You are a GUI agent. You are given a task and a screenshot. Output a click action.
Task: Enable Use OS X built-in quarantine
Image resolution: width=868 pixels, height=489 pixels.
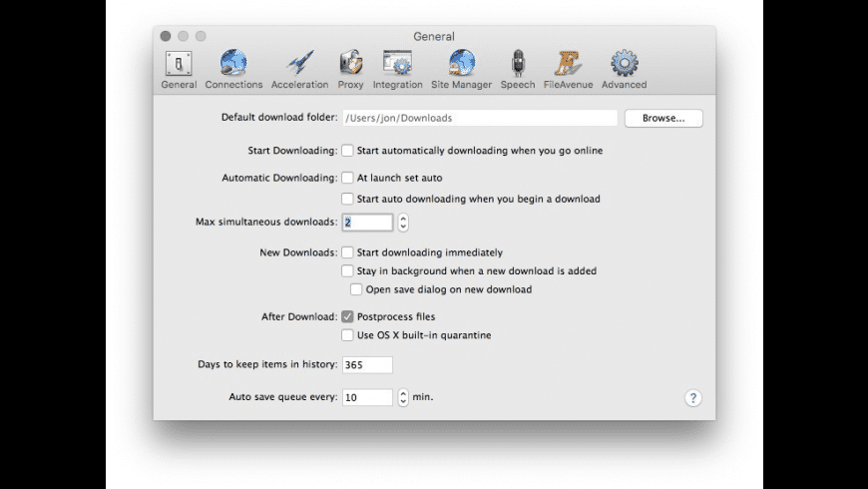point(347,335)
